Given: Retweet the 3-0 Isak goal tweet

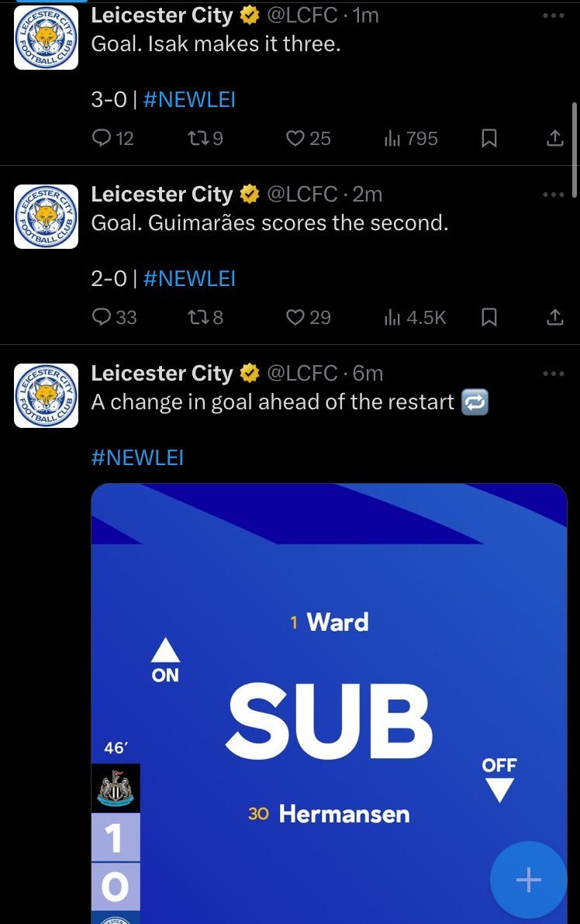Looking at the screenshot, I should (x=205, y=139).
